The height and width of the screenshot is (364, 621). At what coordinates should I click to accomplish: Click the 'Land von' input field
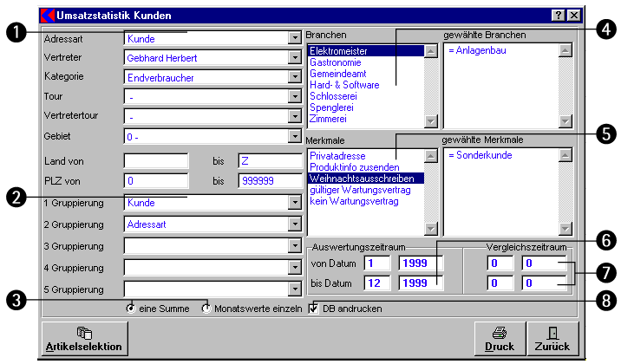pos(155,161)
